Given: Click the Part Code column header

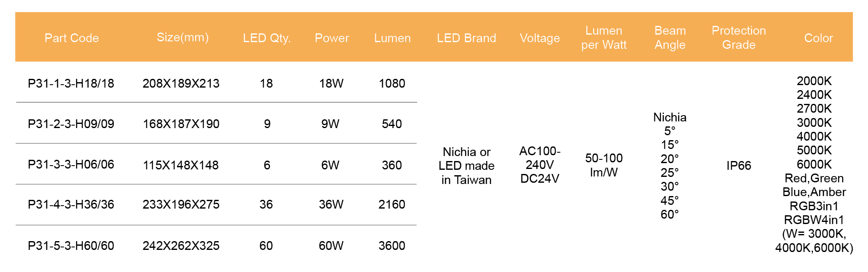Looking at the screenshot, I should 72,38.
